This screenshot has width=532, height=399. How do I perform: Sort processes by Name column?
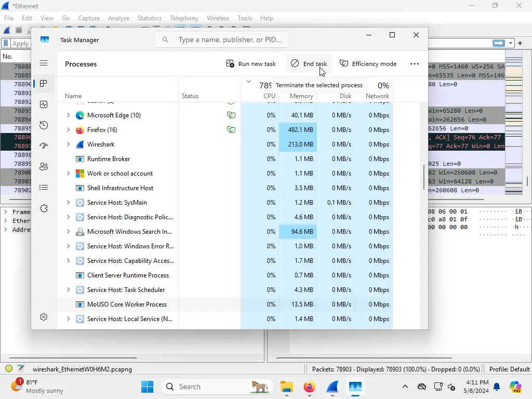(x=73, y=96)
